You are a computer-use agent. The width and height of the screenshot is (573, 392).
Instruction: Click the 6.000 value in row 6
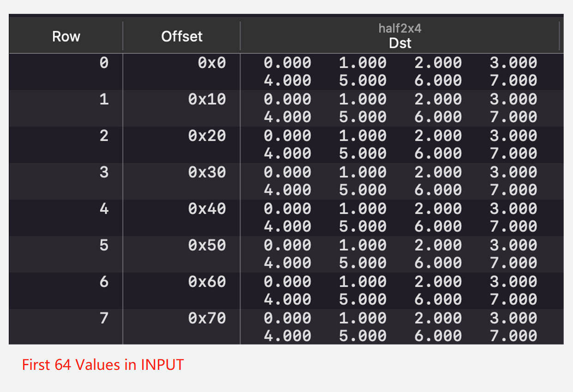pyautogui.click(x=438, y=300)
